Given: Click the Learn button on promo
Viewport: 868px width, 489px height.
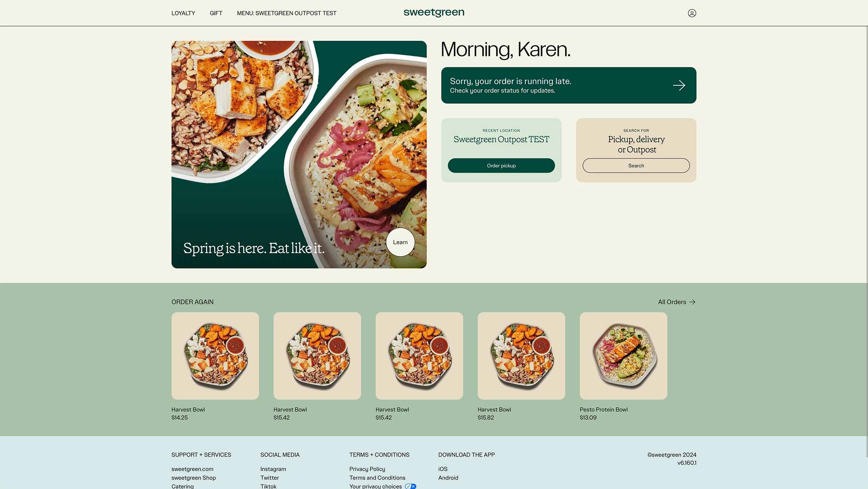Looking at the screenshot, I should tap(400, 242).
